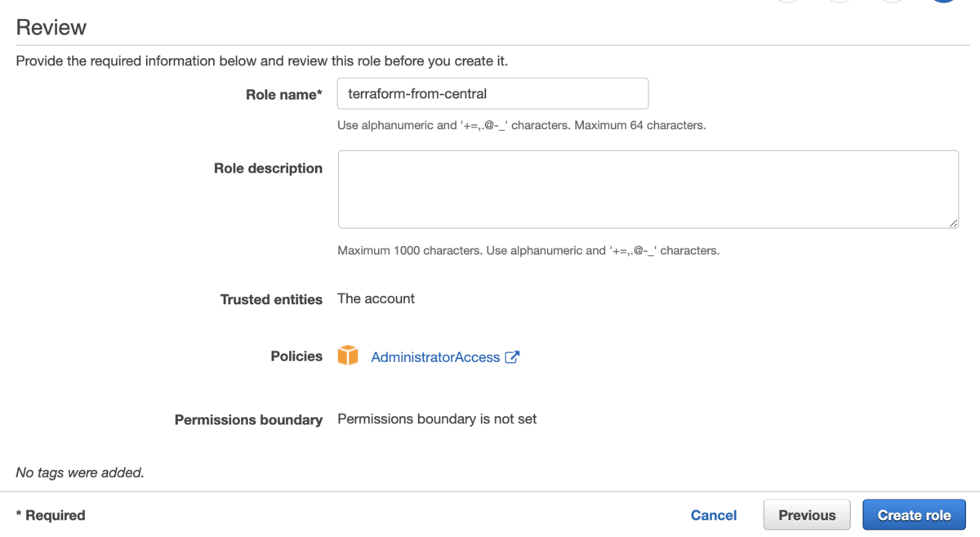Click inside the Role description text area
Screen dimensions: 980x537
(648, 189)
